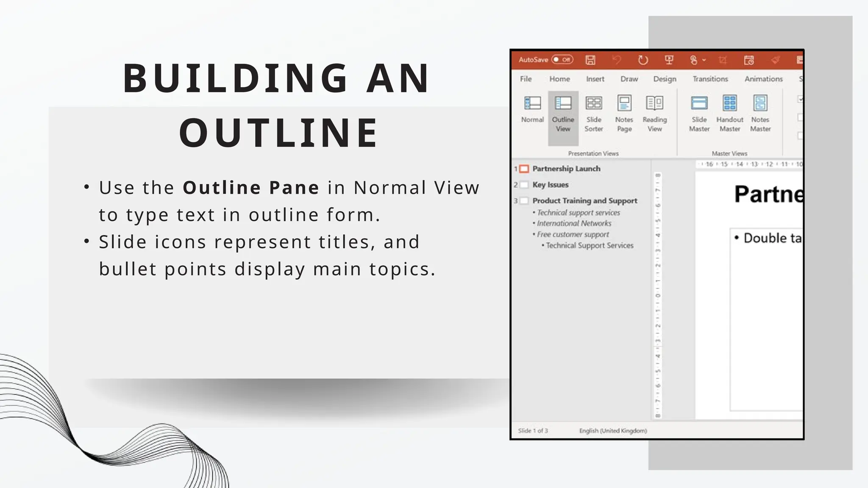The height and width of the screenshot is (488, 868).
Task: Open the Animations ribbon tab
Action: 763,79
